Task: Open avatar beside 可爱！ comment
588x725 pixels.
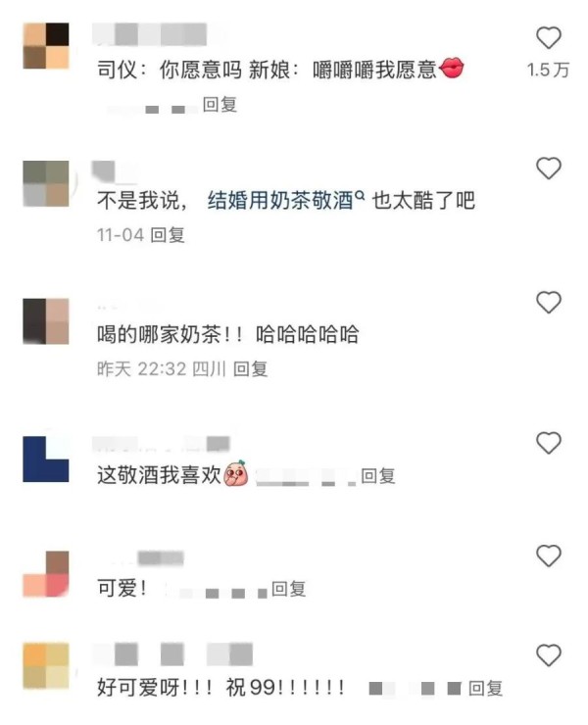Action: click(x=46, y=574)
